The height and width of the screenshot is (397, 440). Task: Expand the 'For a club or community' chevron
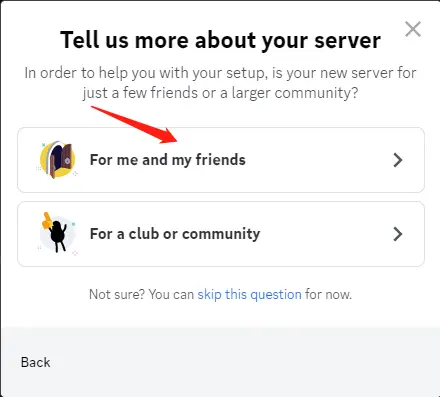(x=398, y=234)
